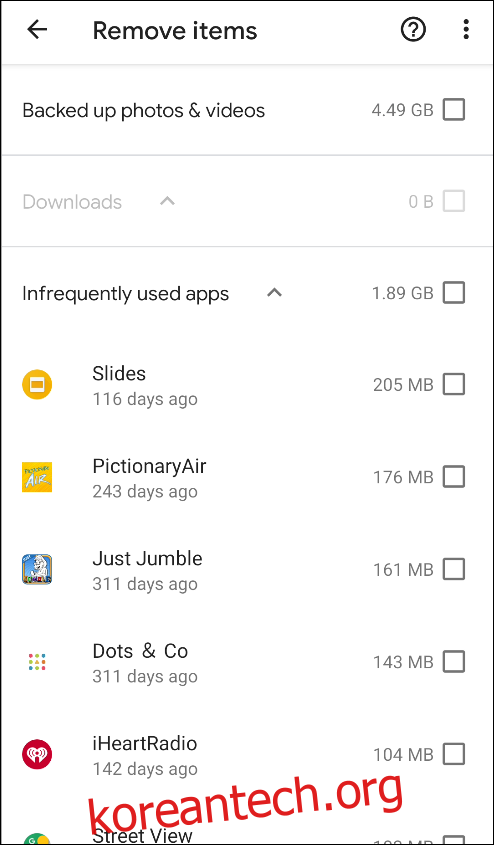Check Backed up photos & videos box
This screenshot has width=494, height=845.
pos(454,110)
